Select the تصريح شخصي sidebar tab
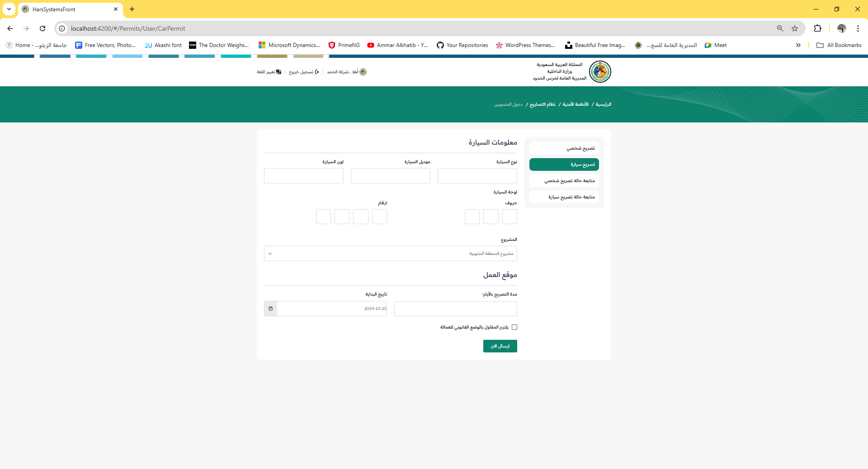868x469 pixels. tap(564, 148)
